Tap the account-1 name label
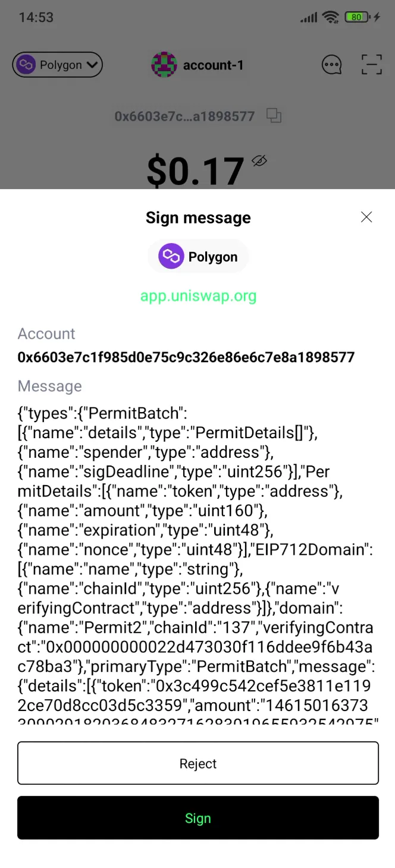 tap(213, 65)
